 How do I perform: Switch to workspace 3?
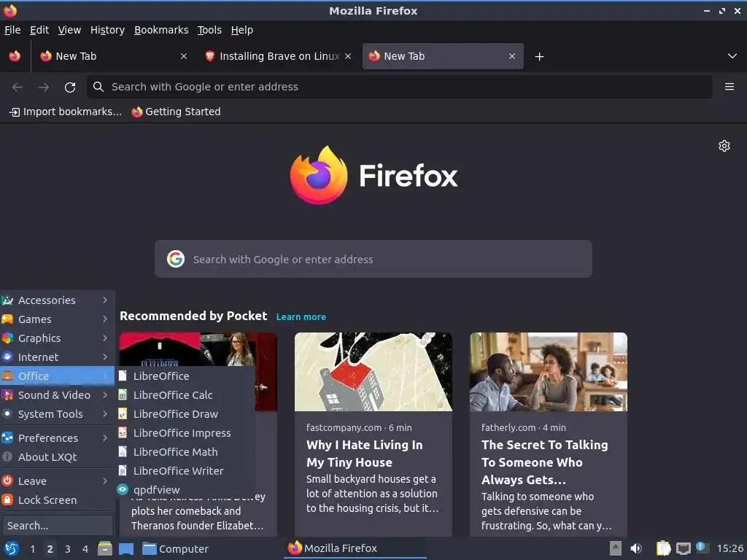click(68, 549)
